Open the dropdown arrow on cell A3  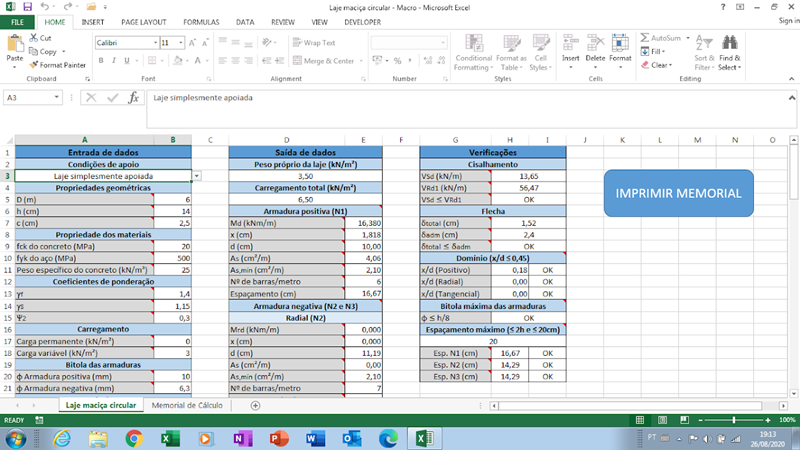(x=197, y=175)
